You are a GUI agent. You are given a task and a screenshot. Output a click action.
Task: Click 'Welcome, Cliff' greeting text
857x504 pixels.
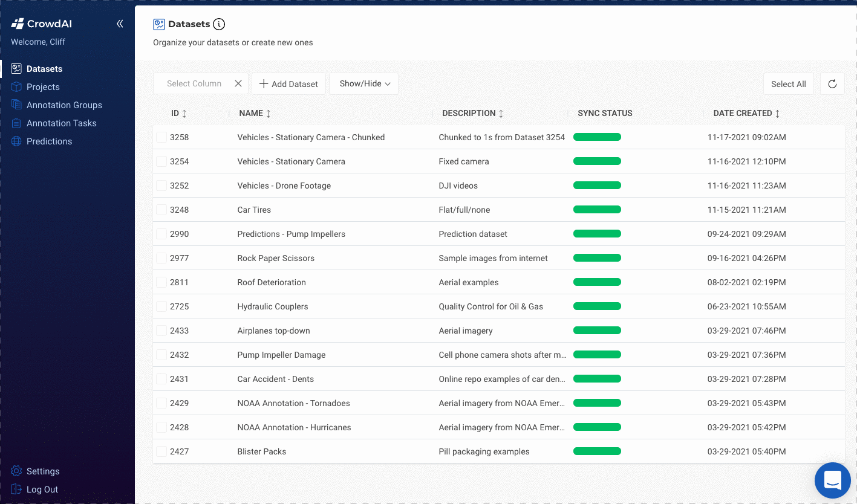(38, 42)
